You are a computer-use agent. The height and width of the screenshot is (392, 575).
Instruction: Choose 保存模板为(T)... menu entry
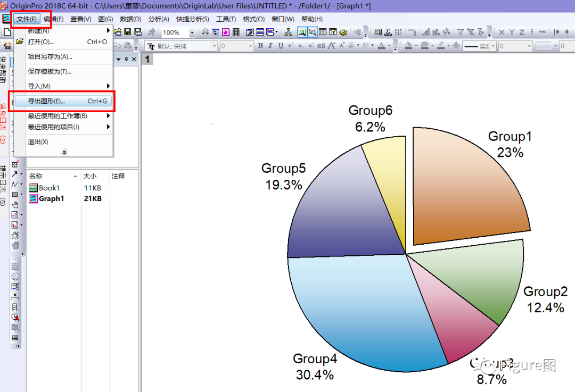click(x=63, y=71)
